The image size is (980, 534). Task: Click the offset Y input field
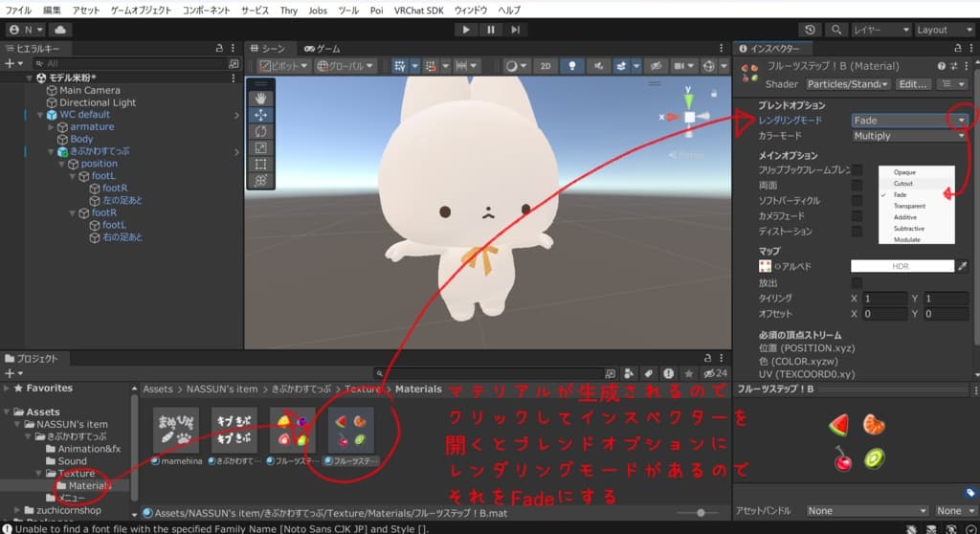[x=946, y=314]
